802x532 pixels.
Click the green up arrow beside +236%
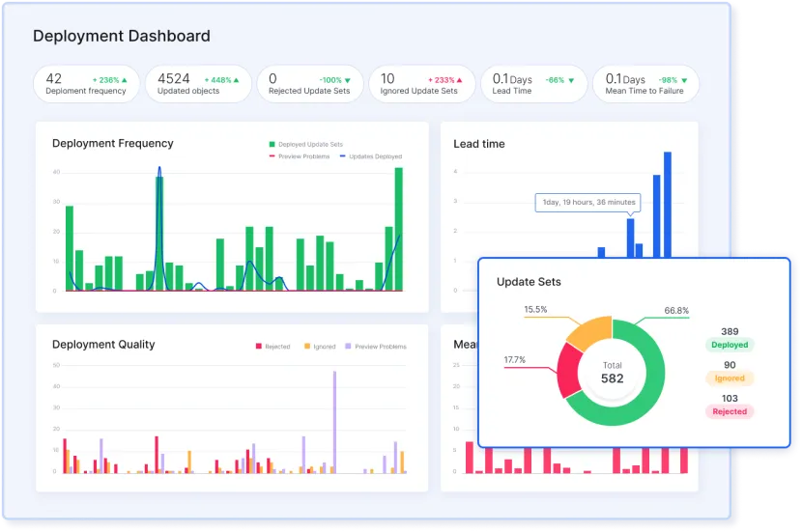click(125, 80)
